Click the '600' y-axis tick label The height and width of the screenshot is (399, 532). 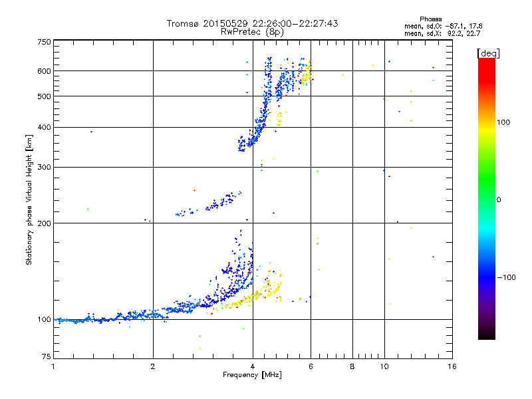[45, 71]
